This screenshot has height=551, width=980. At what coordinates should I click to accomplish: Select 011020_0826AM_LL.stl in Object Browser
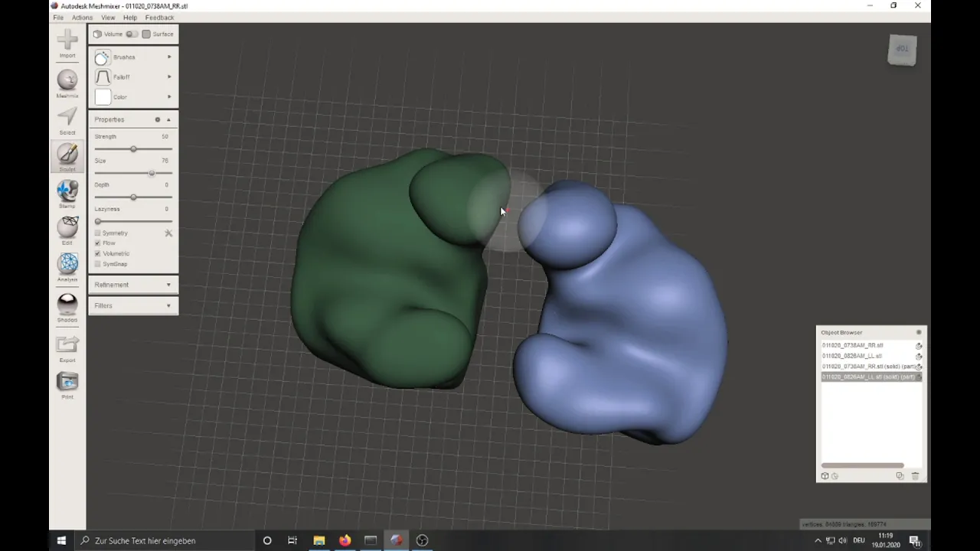click(852, 356)
